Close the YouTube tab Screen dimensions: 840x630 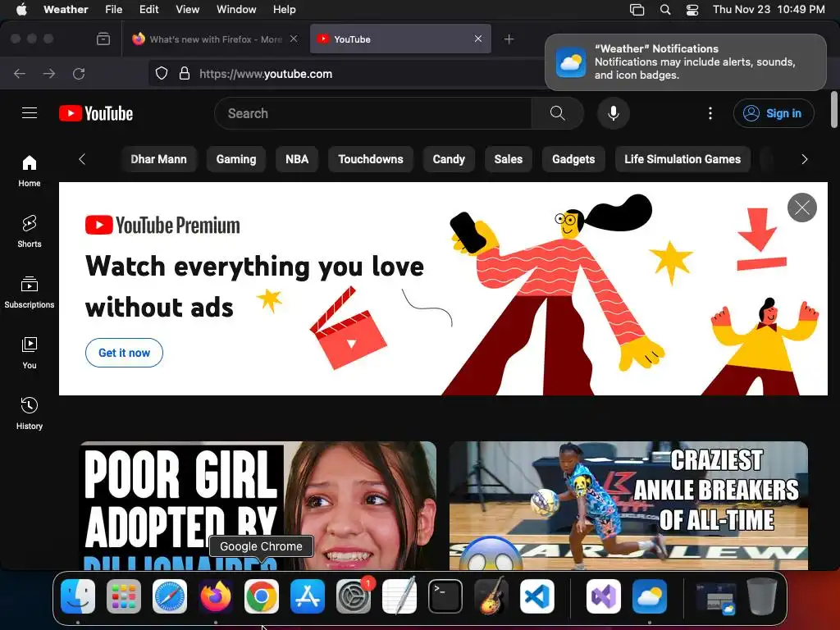point(478,39)
